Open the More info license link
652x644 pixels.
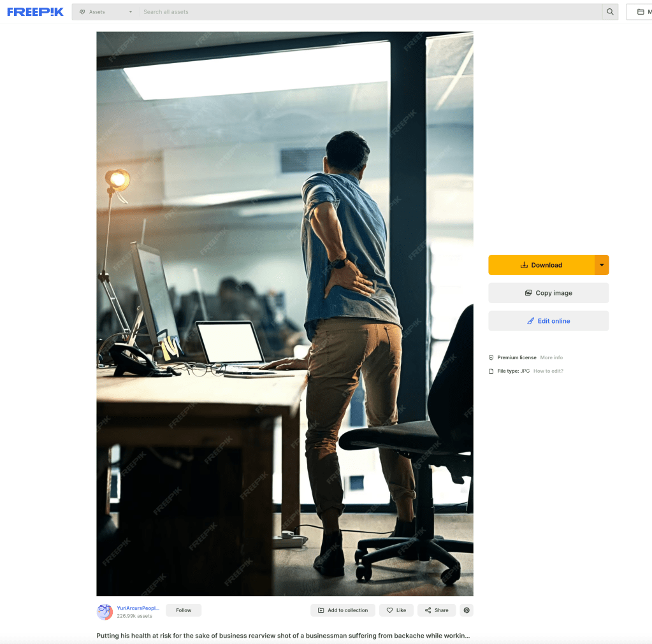551,358
